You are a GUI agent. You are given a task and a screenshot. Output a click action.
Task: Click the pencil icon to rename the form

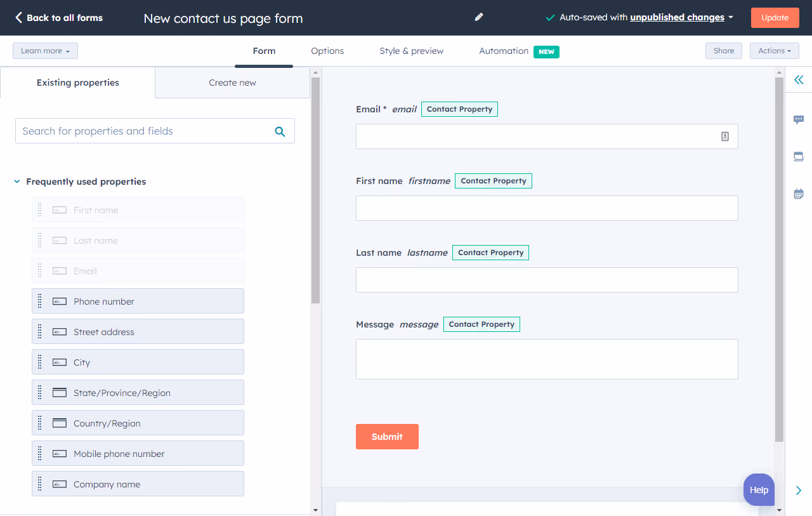click(478, 17)
